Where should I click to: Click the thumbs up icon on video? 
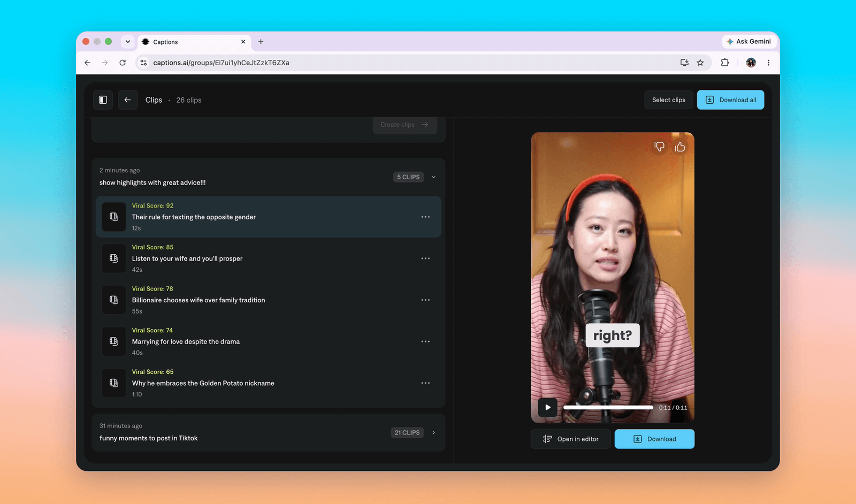point(680,147)
